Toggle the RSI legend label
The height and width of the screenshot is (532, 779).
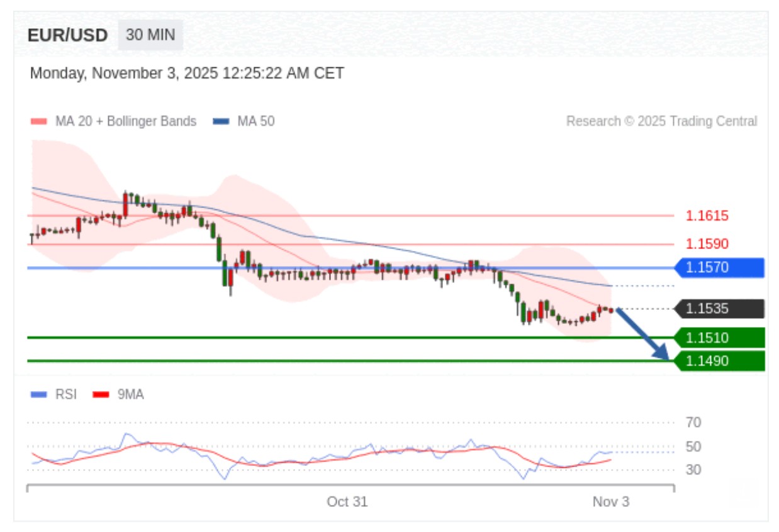click(66, 395)
